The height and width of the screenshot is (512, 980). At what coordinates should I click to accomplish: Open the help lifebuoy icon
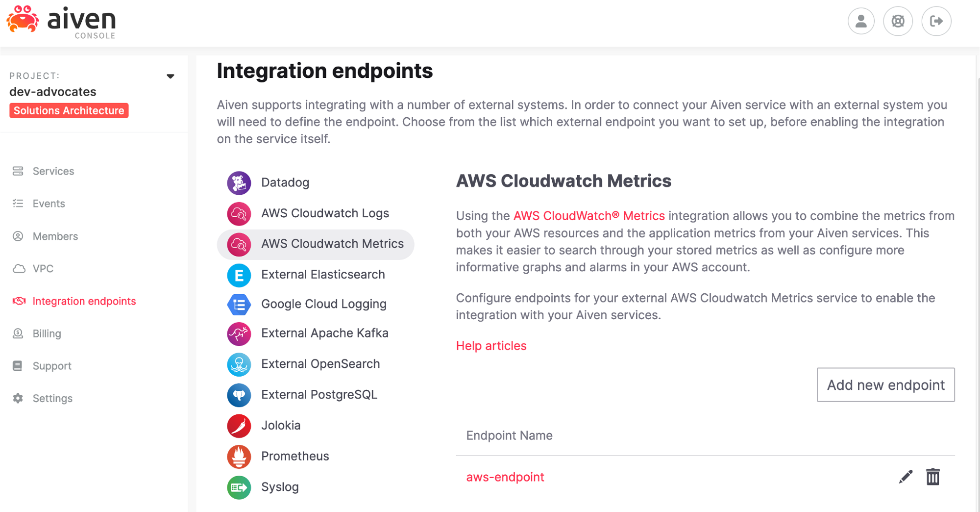pos(898,21)
